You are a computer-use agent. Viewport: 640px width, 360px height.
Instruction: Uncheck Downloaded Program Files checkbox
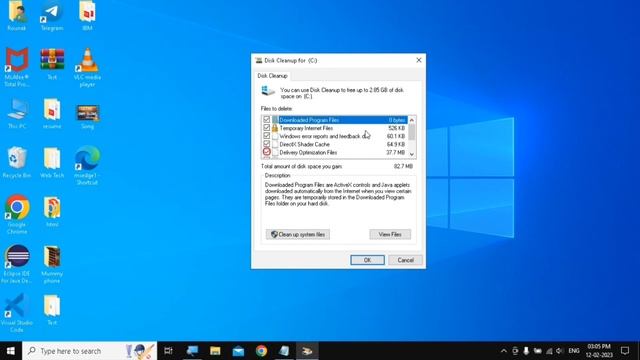267,120
